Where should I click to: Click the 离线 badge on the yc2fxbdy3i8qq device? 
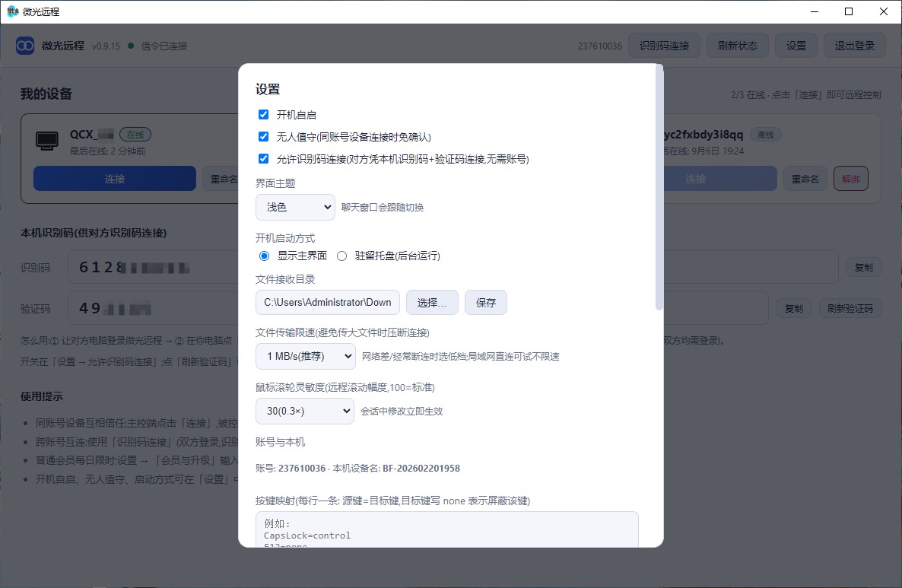(766, 135)
